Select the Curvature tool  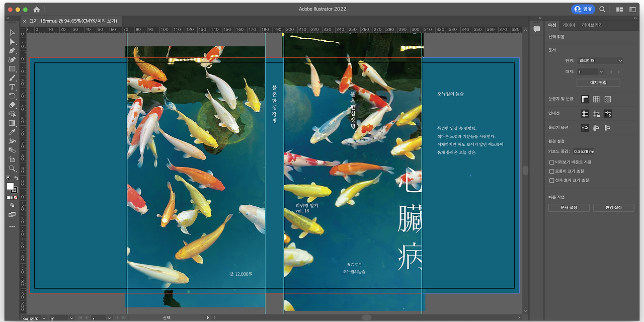pyautogui.click(x=12, y=60)
